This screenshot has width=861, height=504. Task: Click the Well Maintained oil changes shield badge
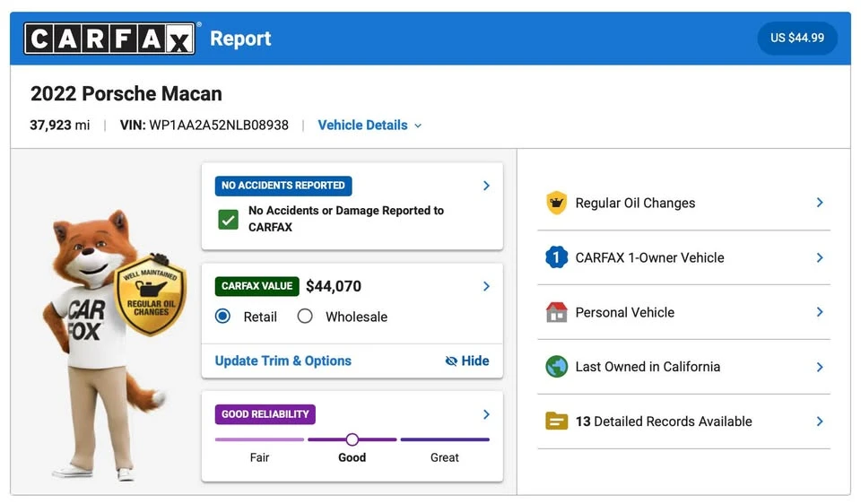tap(151, 294)
